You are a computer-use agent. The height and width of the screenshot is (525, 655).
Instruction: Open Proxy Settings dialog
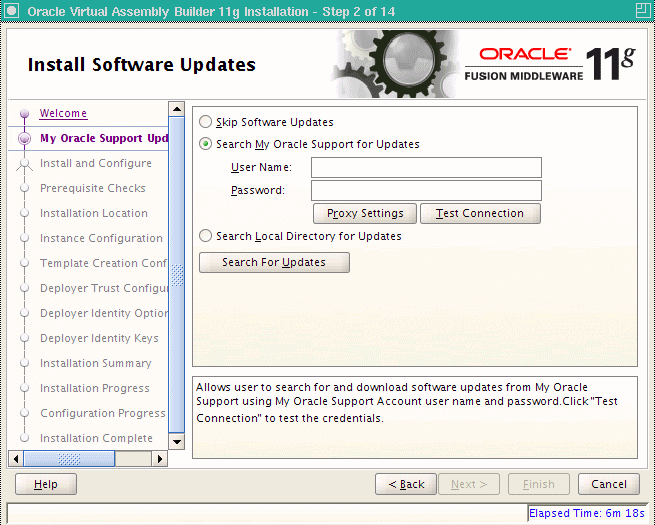pyautogui.click(x=365, y=213)
